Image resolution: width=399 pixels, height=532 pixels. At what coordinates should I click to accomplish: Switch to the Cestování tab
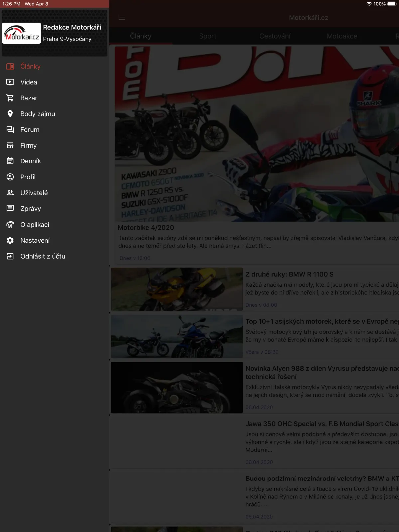coord(275,36)
